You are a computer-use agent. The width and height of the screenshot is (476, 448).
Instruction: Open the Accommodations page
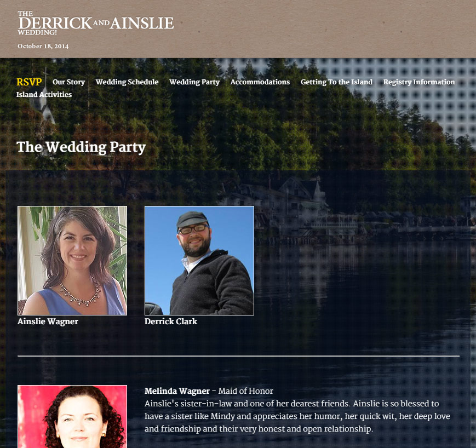(x=260, y=82)
